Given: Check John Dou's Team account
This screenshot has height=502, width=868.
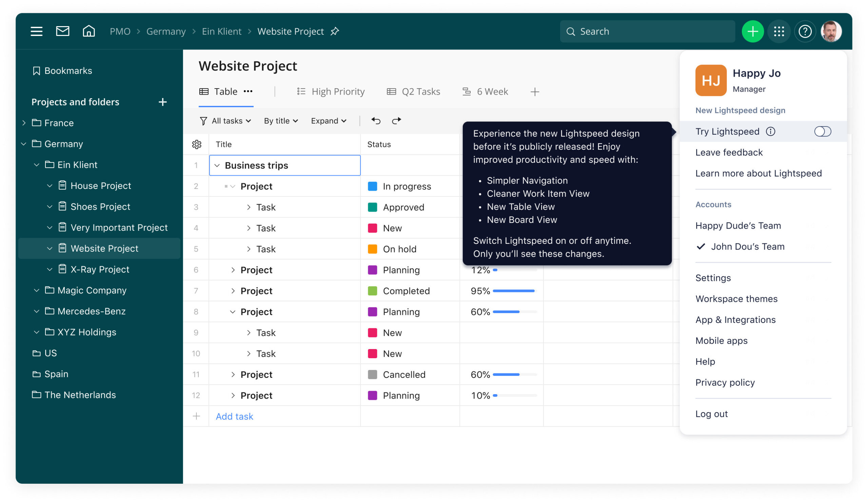Looking at the screenshot, I should pos(747,246).
